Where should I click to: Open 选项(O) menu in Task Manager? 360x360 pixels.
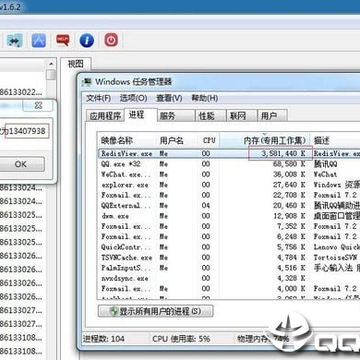point(133,98)
